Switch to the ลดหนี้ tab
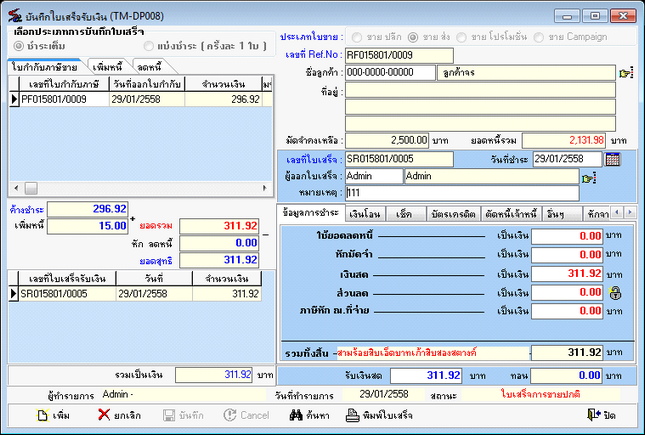 coord(150,67)
